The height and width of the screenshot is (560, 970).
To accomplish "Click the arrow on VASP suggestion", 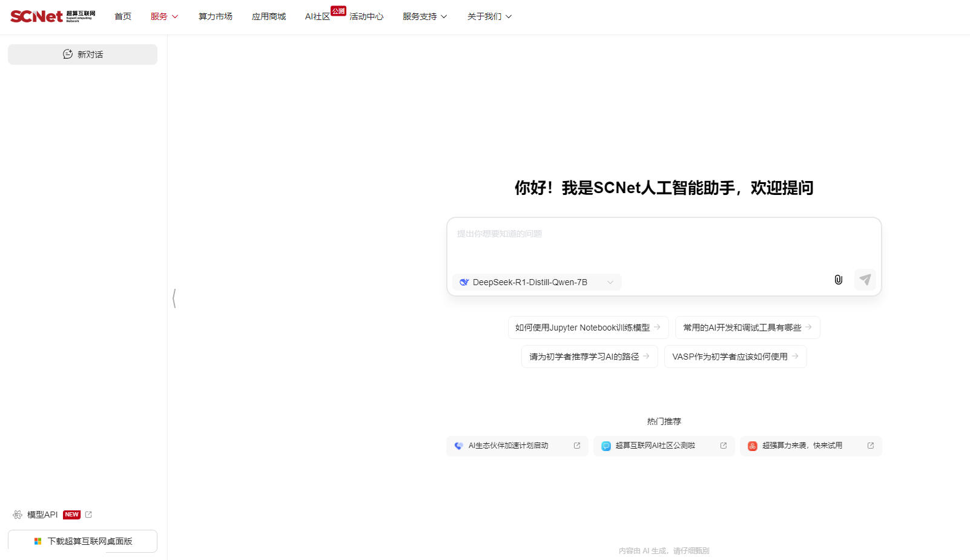I will (795, 356).
